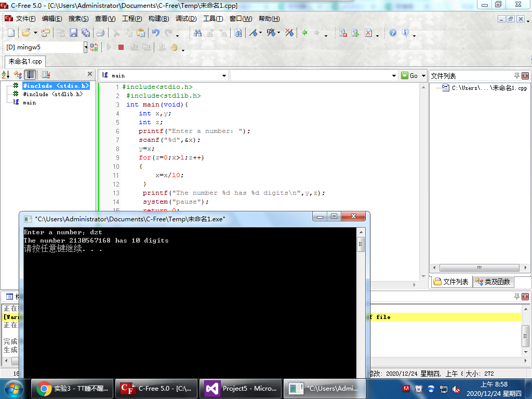Click the Paste clipboard icon
This screenshot has height=399, width=532.
(141, 33)
